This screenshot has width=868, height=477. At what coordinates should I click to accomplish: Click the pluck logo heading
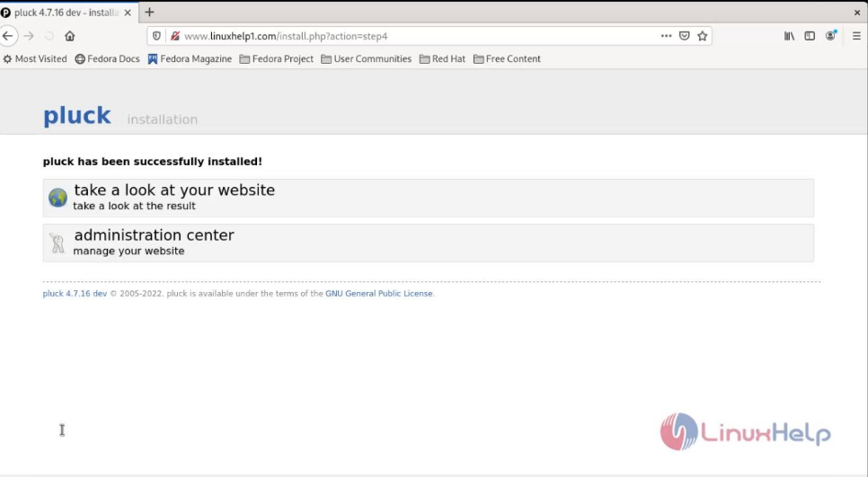[x=77, y=116]
